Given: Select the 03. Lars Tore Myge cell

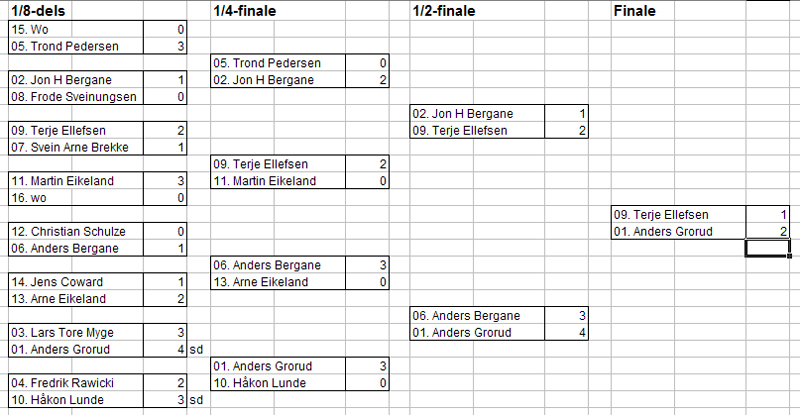Looking at the screenshot, I should pyautogui.click(x=76, y=332).
